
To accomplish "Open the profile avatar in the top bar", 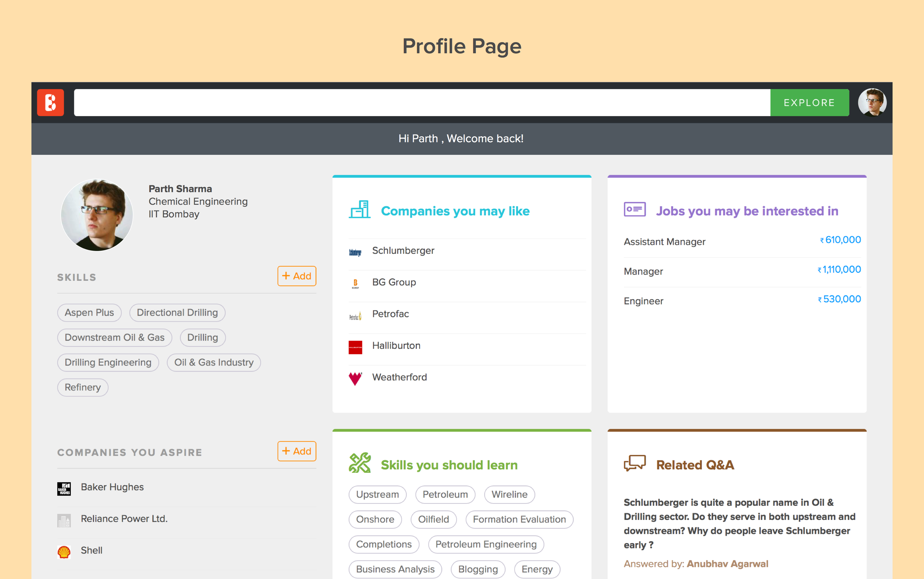I will click(872, 103).
